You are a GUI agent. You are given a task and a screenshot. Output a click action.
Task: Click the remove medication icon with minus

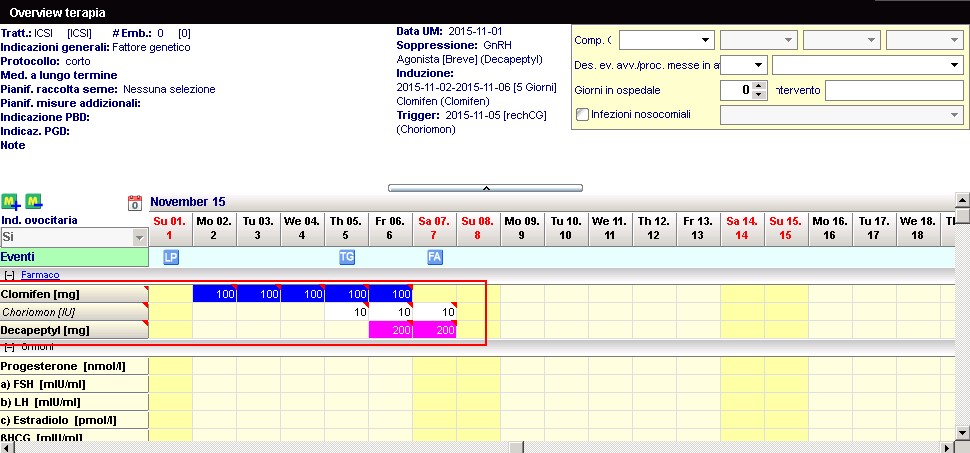point(33,201)
